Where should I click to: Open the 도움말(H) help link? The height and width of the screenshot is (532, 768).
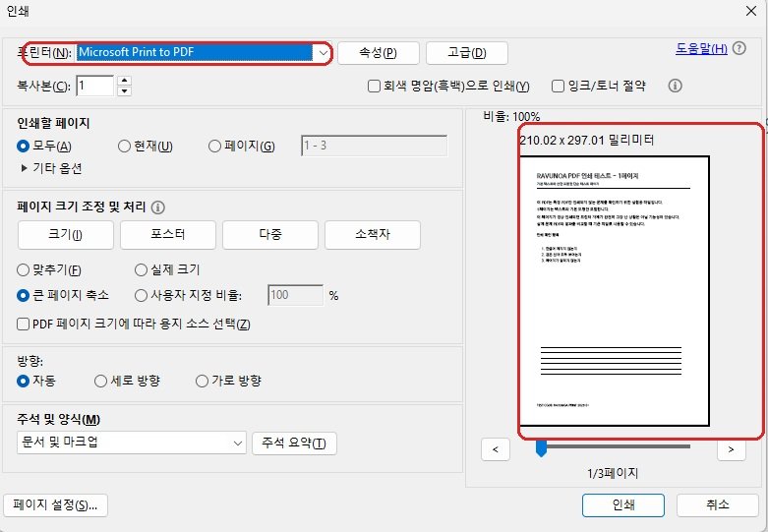point(701,48)
